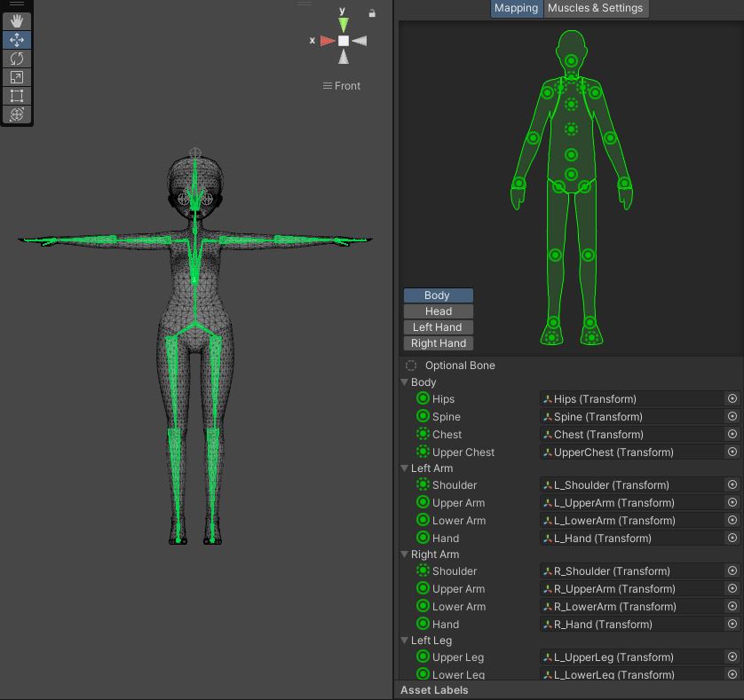Open the Mapping tab
Image resolution: width=744 pixels, height=700 pixels.
coord(516,8)
